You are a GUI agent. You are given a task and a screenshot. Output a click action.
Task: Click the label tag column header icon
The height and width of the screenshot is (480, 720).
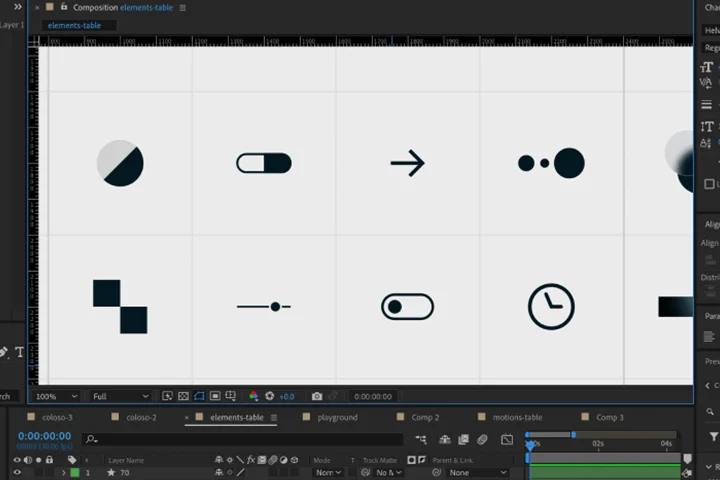tap(72, 460)
